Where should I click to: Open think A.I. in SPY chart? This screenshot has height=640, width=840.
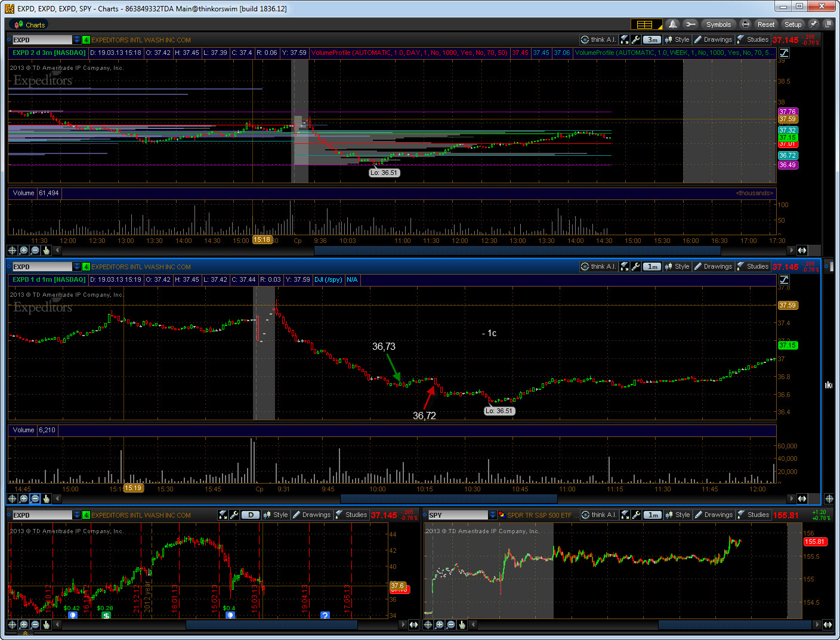click(598, 515)
